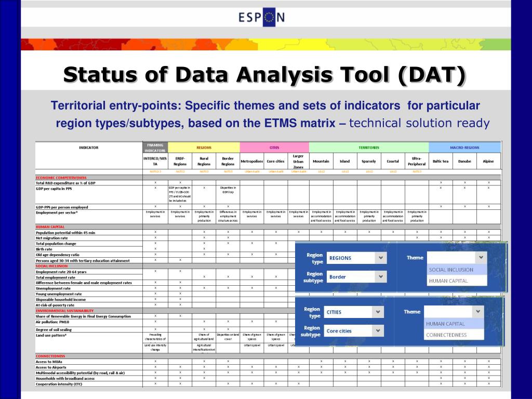532x399 pixels.
Task: Click the ERDF-Regions column header
Action: [x=180, y=161]
